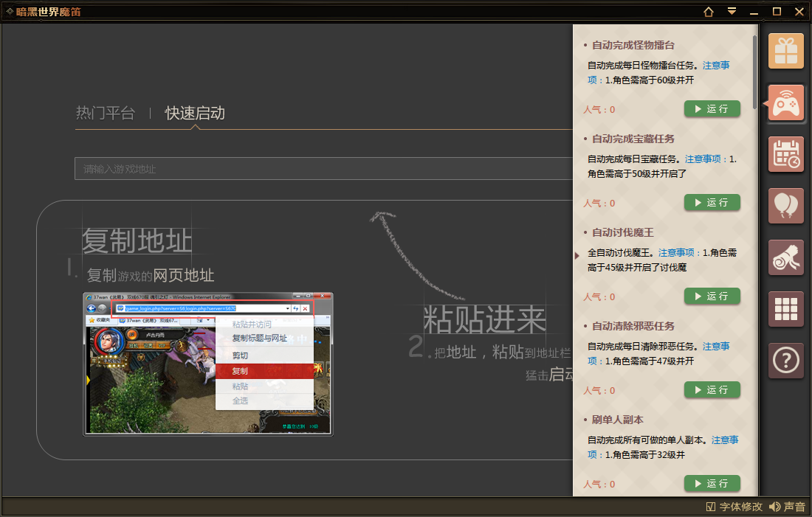Image resolution: width=812 pixels, height=517 pixels.
Task: Click the balloons sidebar icon
Action: point(785,206)
